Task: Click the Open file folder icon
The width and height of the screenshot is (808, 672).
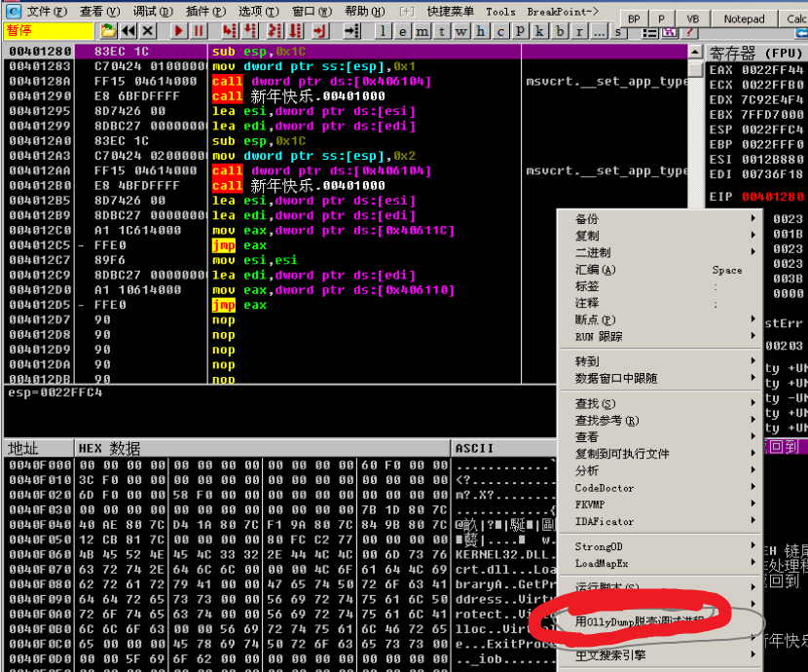Action: coord(109,31)
